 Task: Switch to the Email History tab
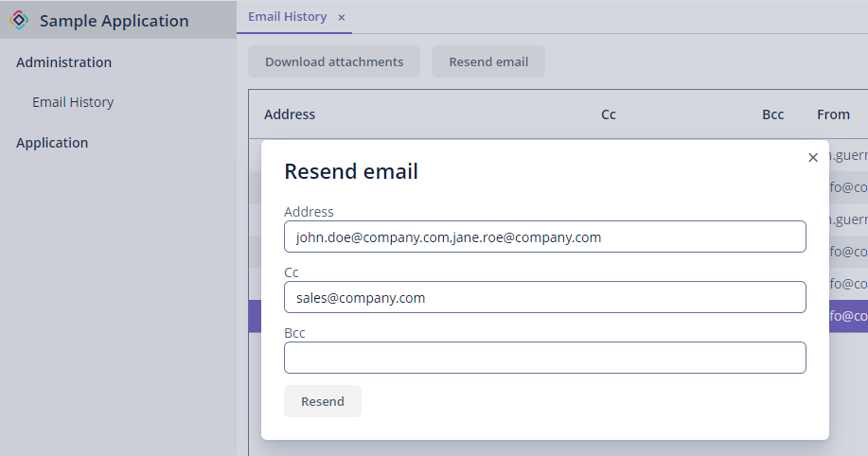[287, 17]
